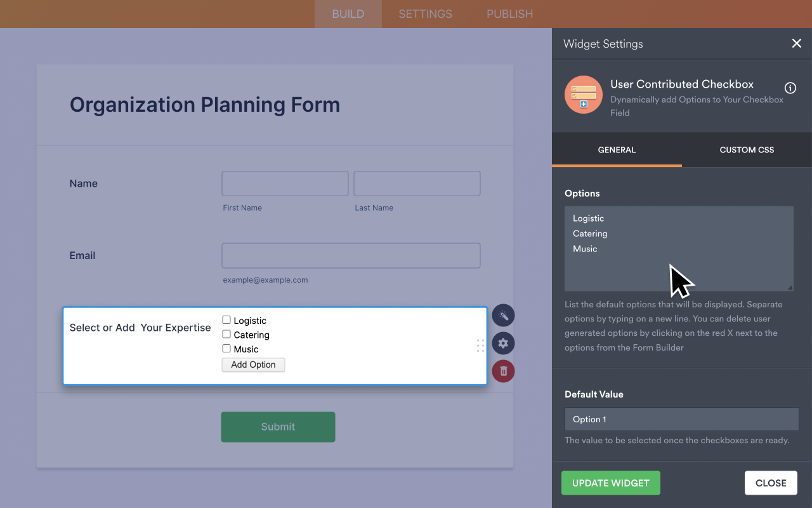Click the widget info icon
The width and height of the screenshot is (812, 508).
790,88
